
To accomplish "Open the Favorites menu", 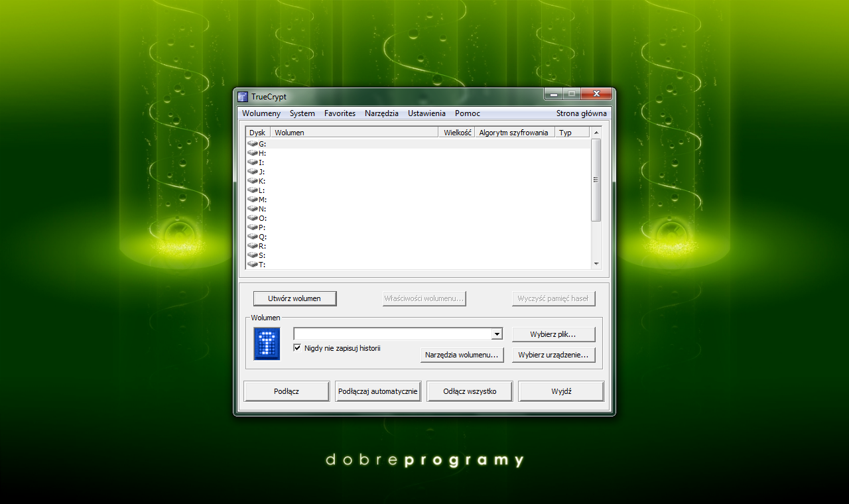I will pos(340,113).
